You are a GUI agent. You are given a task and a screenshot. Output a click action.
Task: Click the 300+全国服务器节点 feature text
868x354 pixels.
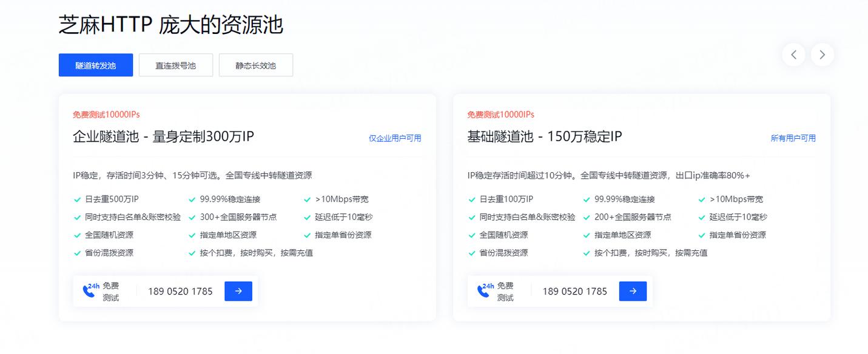point(238,217)
